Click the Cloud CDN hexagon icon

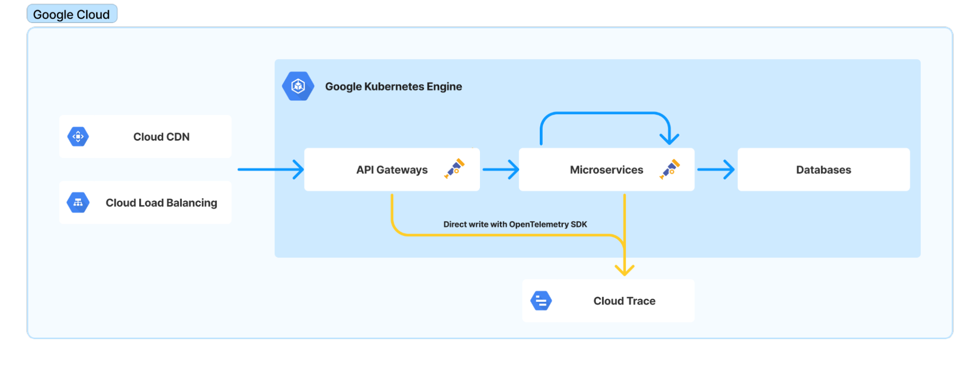click(78, 137)
